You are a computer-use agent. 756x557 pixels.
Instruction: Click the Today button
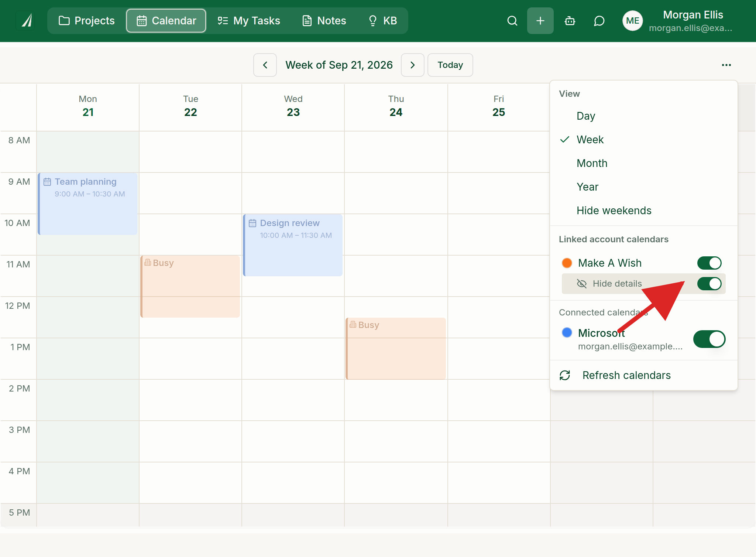click(450, 65)
